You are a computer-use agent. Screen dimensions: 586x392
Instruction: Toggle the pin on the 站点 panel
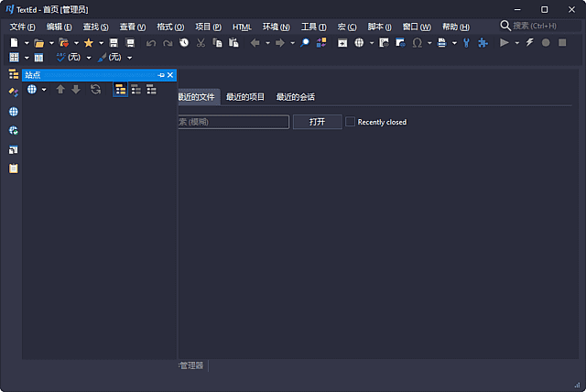point(160,75)
